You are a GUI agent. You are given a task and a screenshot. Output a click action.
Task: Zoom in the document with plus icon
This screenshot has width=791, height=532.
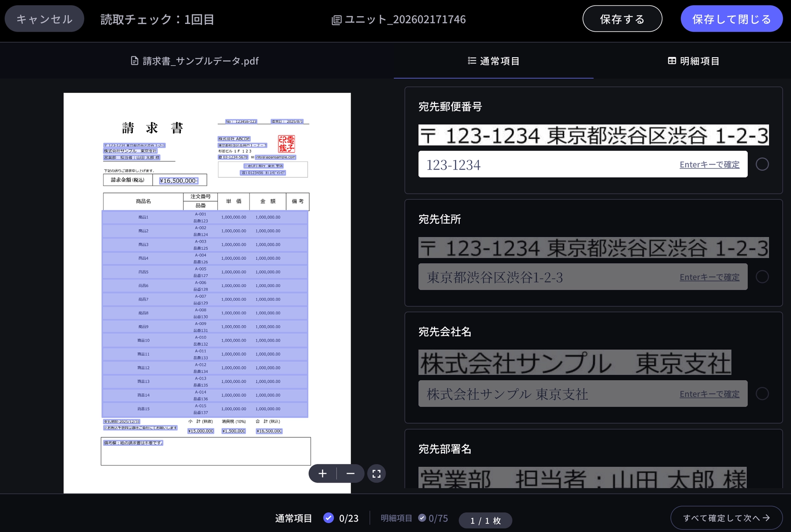click(323, 474)
